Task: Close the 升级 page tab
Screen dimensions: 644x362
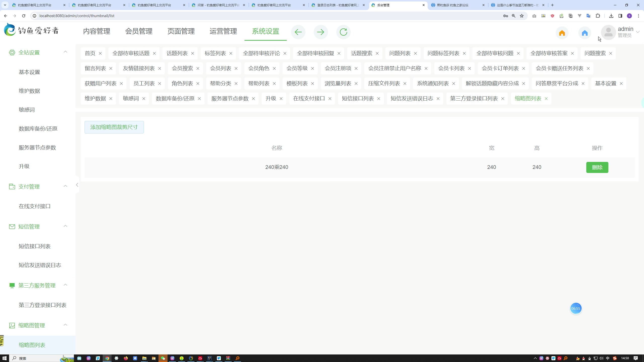Action: coord(281,99)
